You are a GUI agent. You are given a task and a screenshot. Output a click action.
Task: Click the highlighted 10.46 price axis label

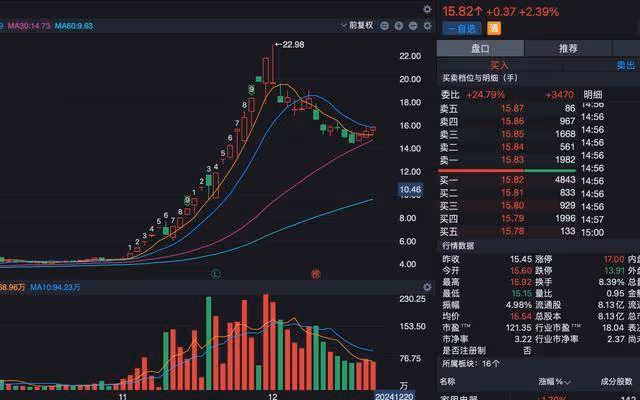410,189
